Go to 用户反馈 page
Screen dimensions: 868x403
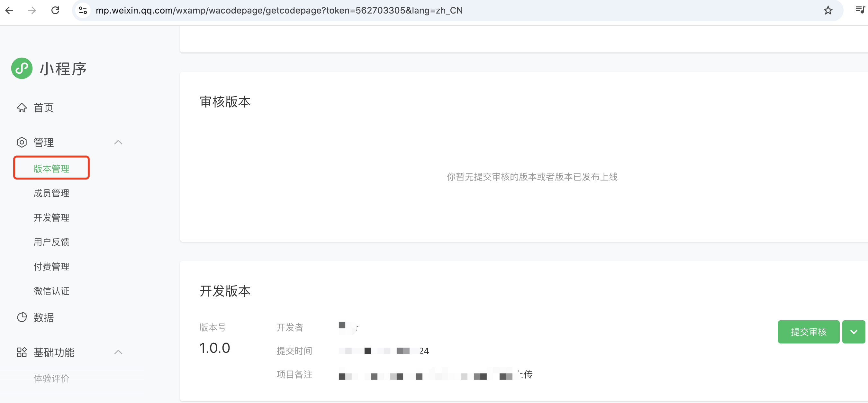tap(51, 242)
